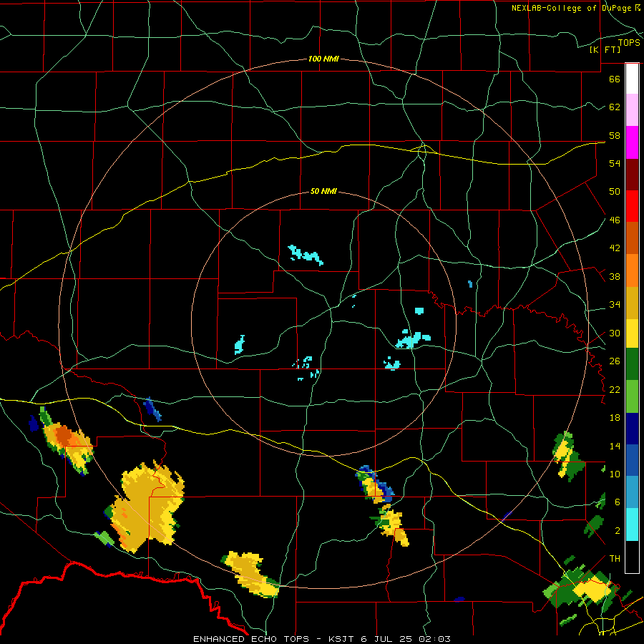Click the ENHANCED ECHO TOPS KSJT caption
The image size is (644, 644).
click(322, 639)
